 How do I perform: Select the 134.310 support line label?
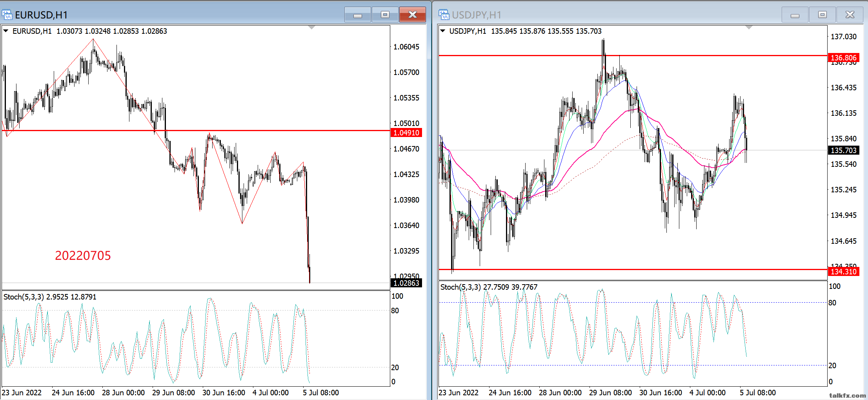[843, 272]
